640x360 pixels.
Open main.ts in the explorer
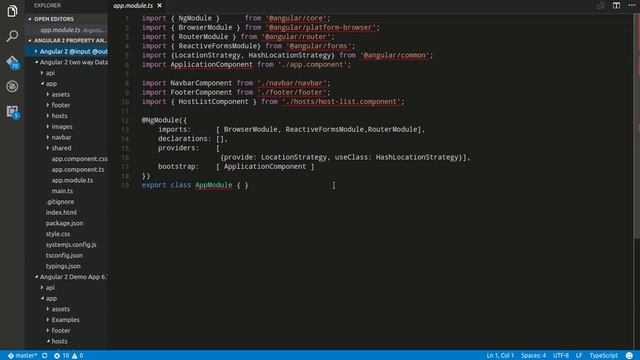pos(62,191)
